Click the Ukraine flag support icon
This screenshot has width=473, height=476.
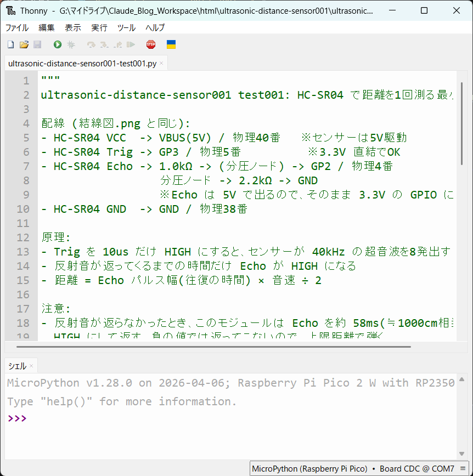click(171, 44)
